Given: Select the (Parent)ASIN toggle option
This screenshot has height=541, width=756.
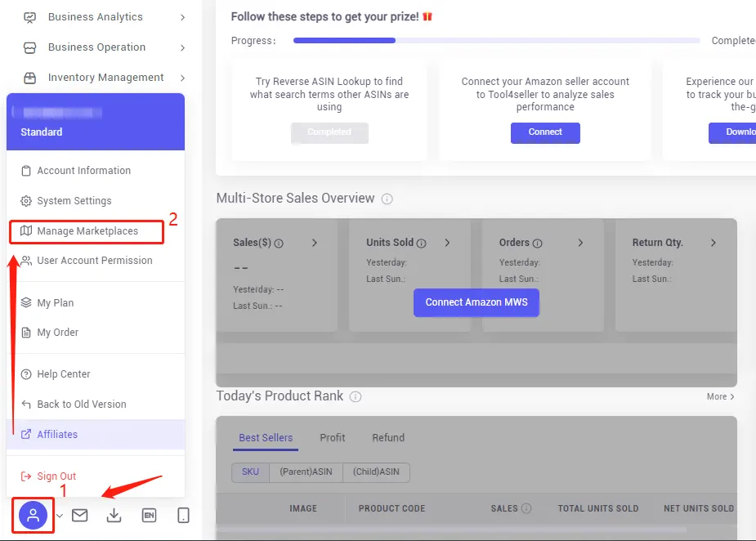Looking at the screenshot, I should (x=306, y=472).
